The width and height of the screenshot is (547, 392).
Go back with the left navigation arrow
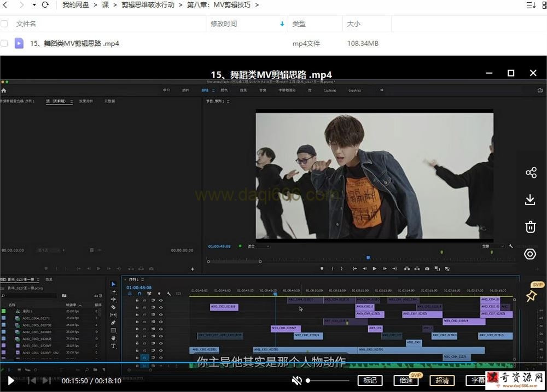pyautogui.click(x=5, y=5)
